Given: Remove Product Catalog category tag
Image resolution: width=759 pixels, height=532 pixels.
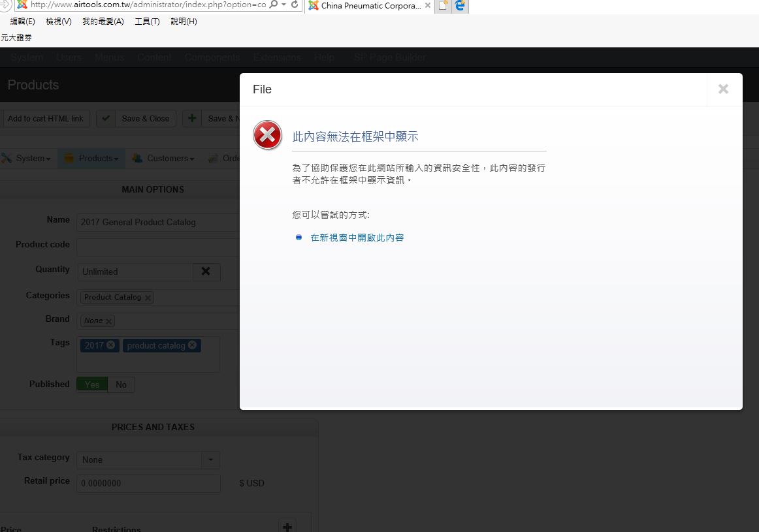Looking at the screenshot, I should tap(148, 298).
